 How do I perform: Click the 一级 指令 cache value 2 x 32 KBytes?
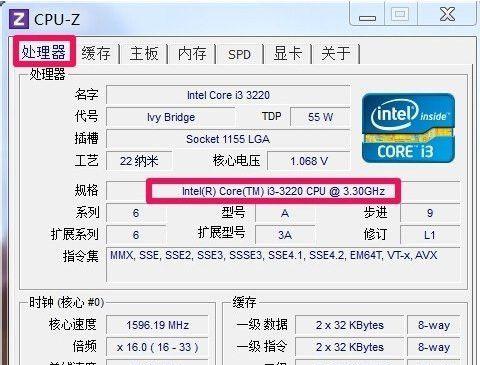point(350,347)
